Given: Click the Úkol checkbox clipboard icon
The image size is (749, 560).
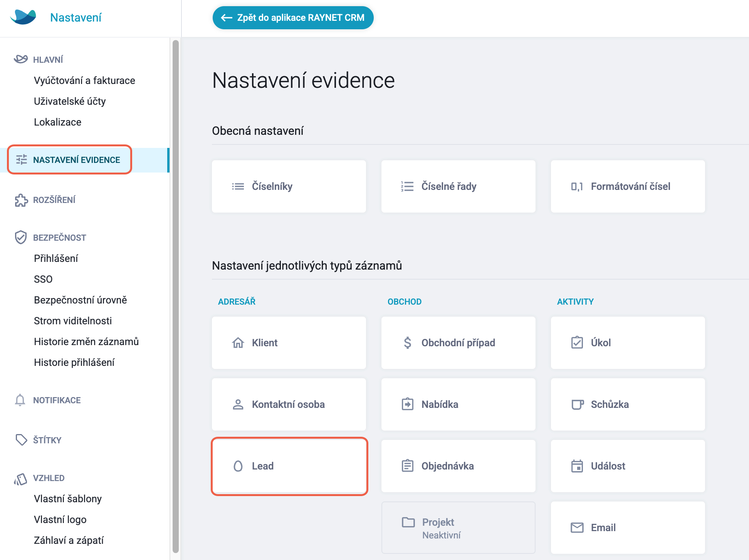Looking at the screenshot, I should pyautogui.click(x=577, y=342).
